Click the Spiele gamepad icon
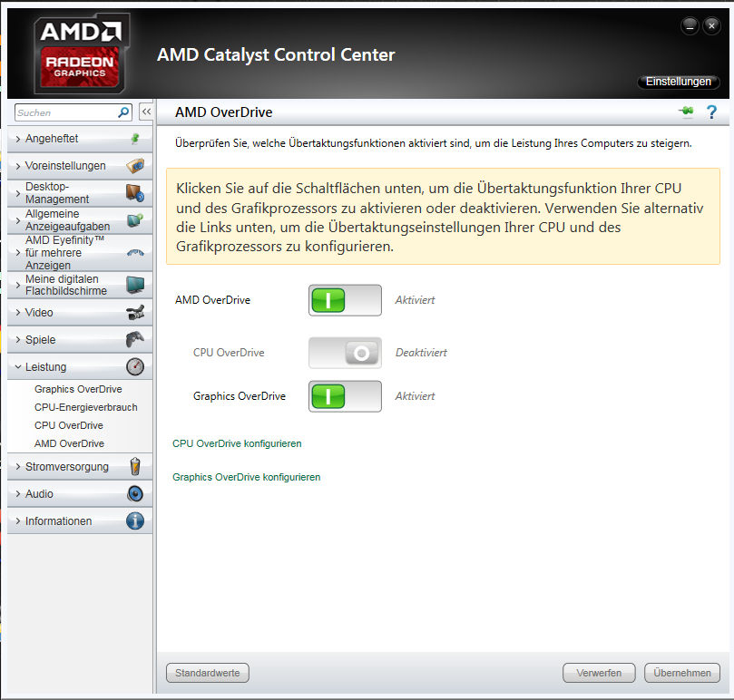Viewport: 734px width, 700px height. pyautogui.click(x=135, y=339)
